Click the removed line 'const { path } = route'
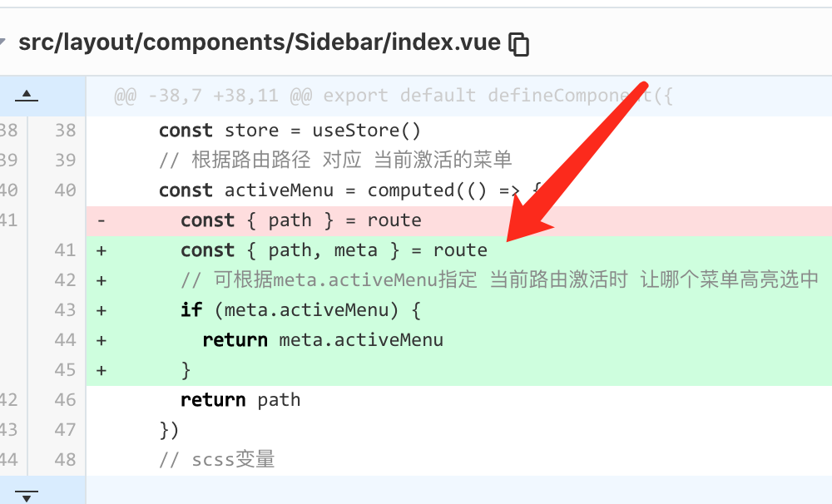832x504 pixels. click(x=300, y=220)
